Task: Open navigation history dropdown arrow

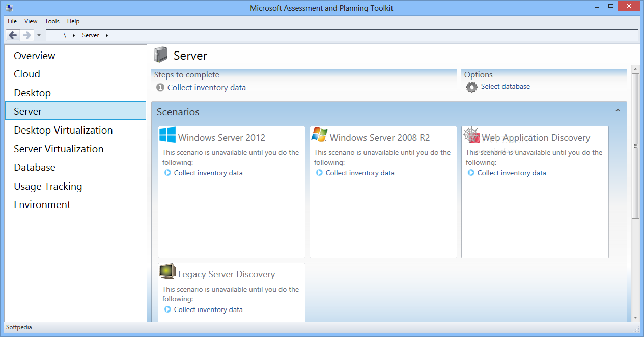Action: click(39, 36)
